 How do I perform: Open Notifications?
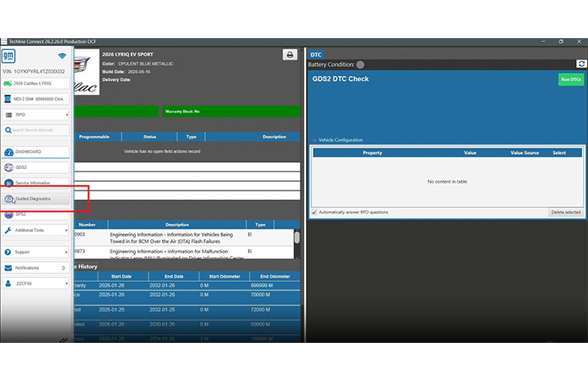point(36,267)
